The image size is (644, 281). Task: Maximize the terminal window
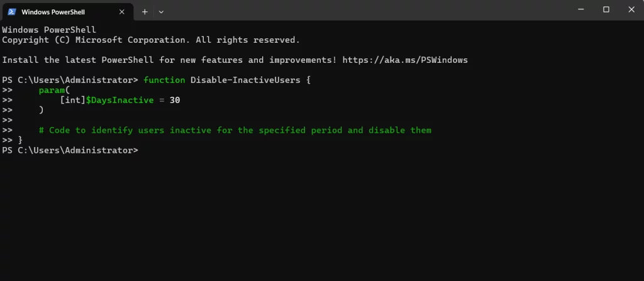click(x=606, y=9)
